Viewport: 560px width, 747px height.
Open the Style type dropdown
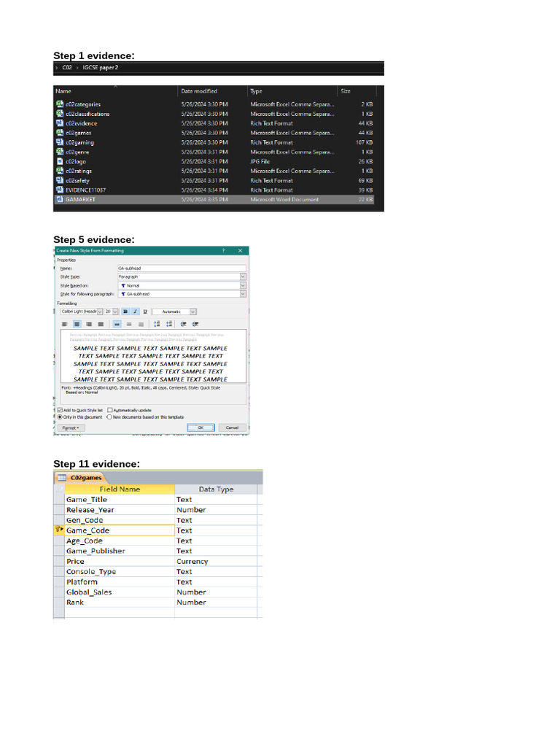click(243, 277)
